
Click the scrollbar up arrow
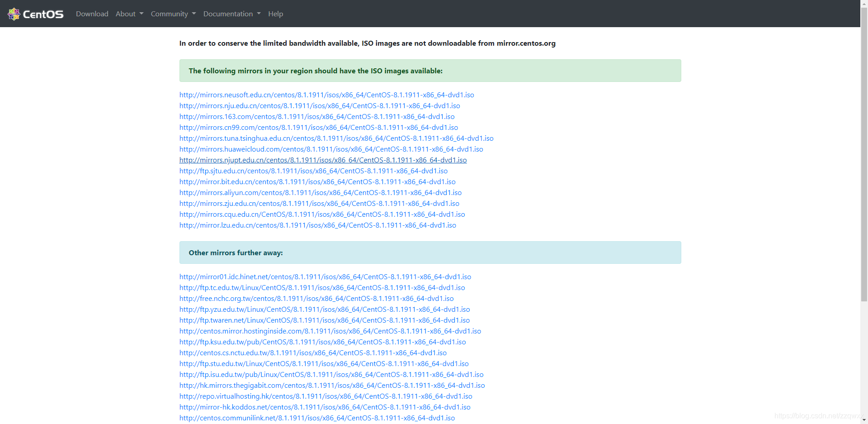[x=864, y=3]
